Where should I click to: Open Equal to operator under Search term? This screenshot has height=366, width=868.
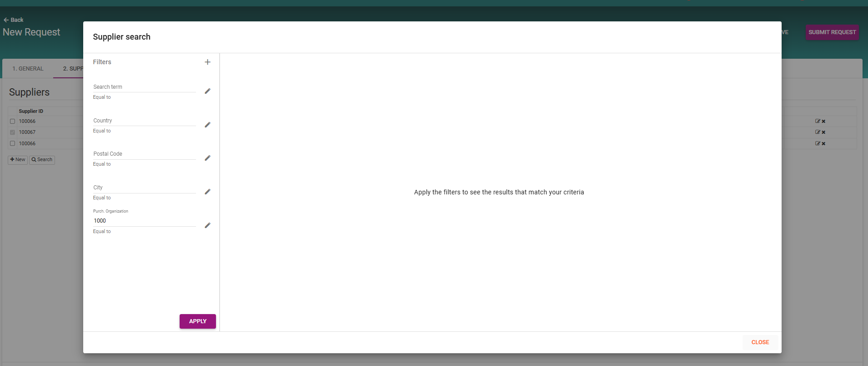pos(102,97)
